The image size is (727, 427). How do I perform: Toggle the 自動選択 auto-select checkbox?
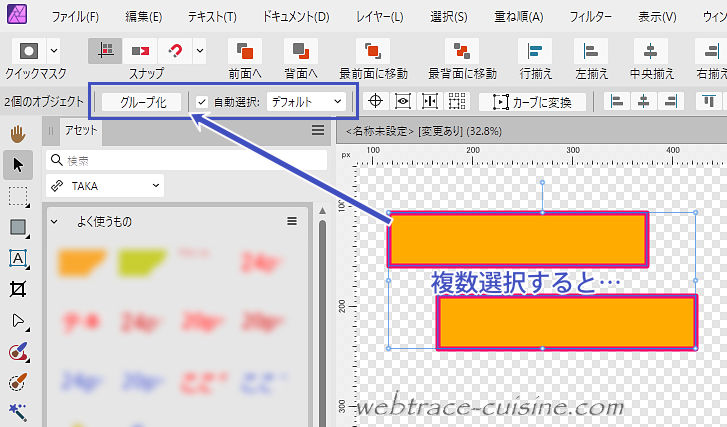coord(203,101)
